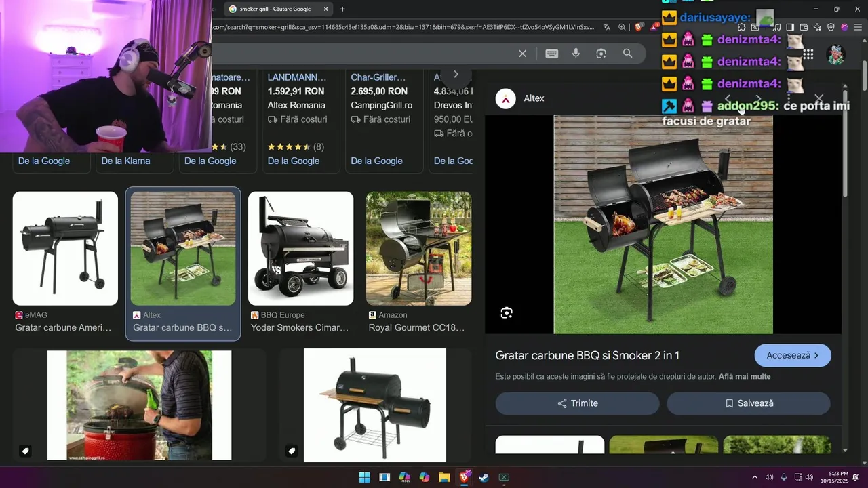Launch Microsoft 365 from taskbar
The height and width of the screenshot is (488, 868).
[x=404, y=477]
